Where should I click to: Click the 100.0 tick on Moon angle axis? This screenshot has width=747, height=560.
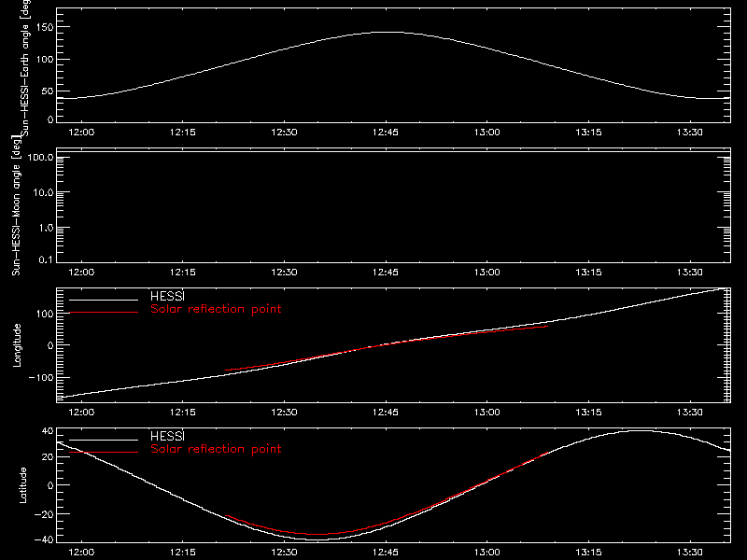coord(40,157)
